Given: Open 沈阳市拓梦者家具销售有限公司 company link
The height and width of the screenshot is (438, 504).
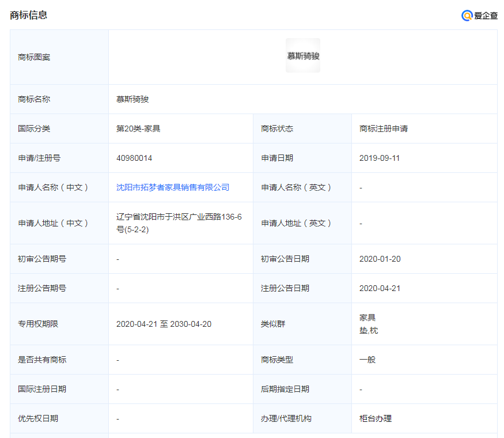Looking at the screenshot, I should point(173,187).
